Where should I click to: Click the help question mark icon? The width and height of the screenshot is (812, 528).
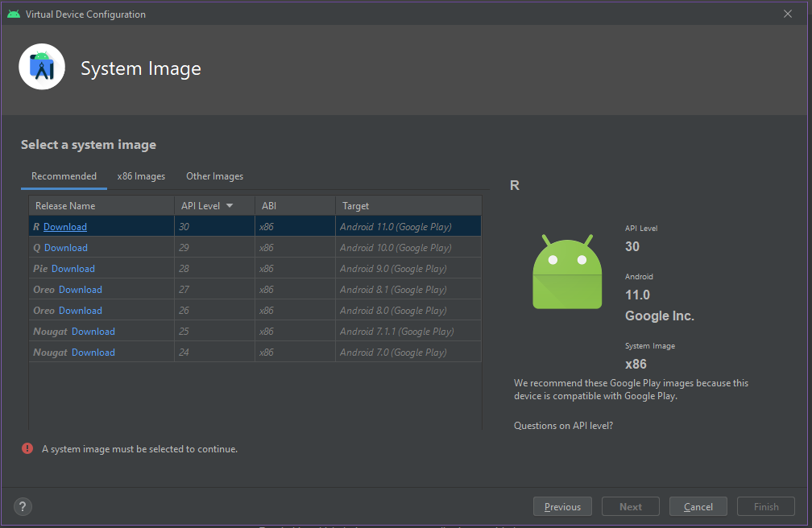(x=23, y=506)
